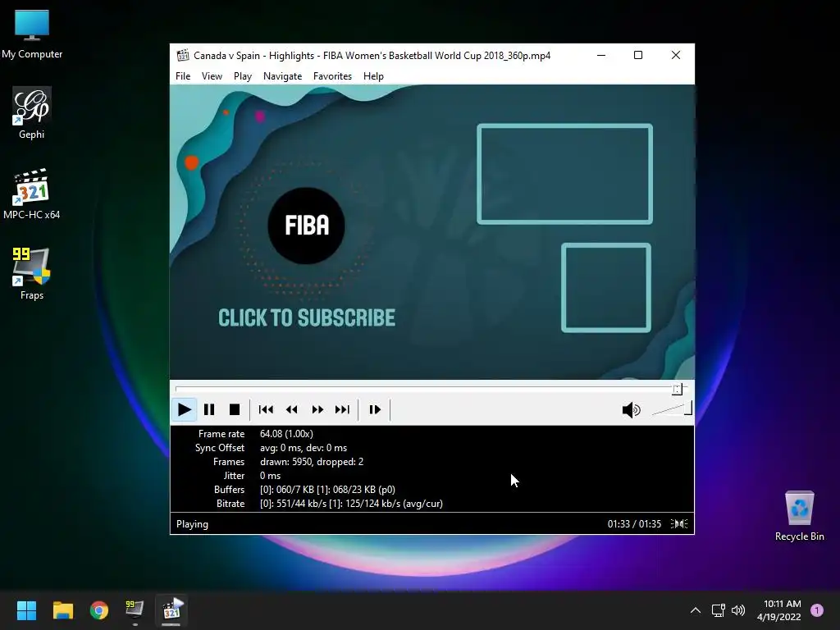Viewport: 840px width, 630px height.
Task: Open the clock showing 10:11 AM
Action: click(x=779, y=610)
